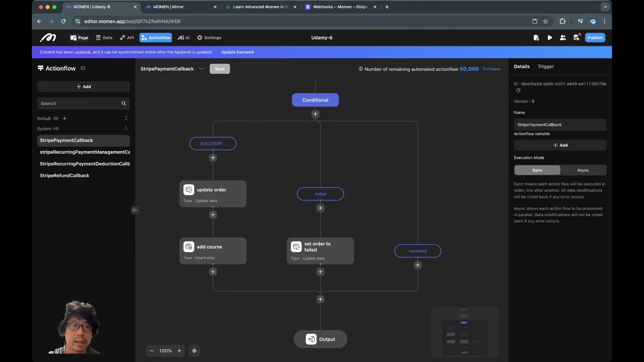Image resolution: width=644 pixels, height=362 pixels.
Task: Click the preview play icon
Action: [549, 38]
